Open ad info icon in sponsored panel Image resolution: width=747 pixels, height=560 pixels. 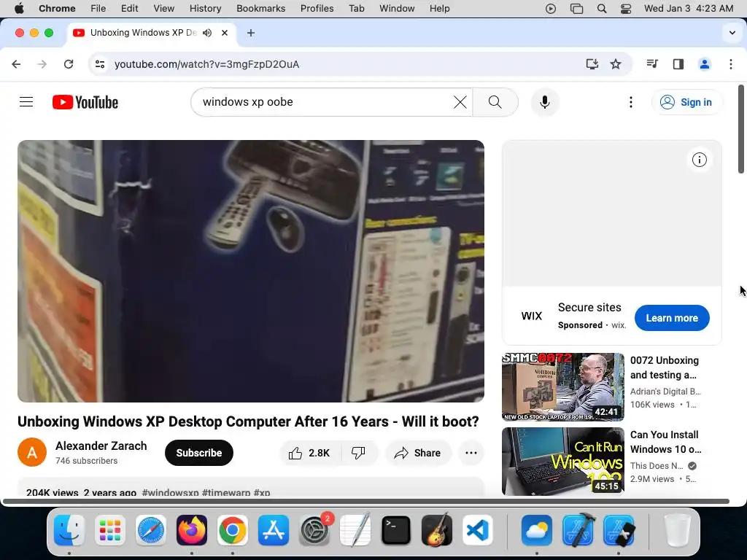click(699, 160)
